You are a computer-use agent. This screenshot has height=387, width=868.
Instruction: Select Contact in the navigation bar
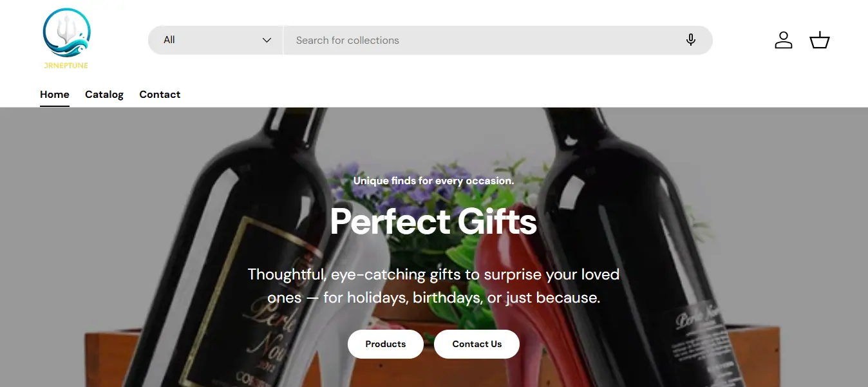pos(160,94)
